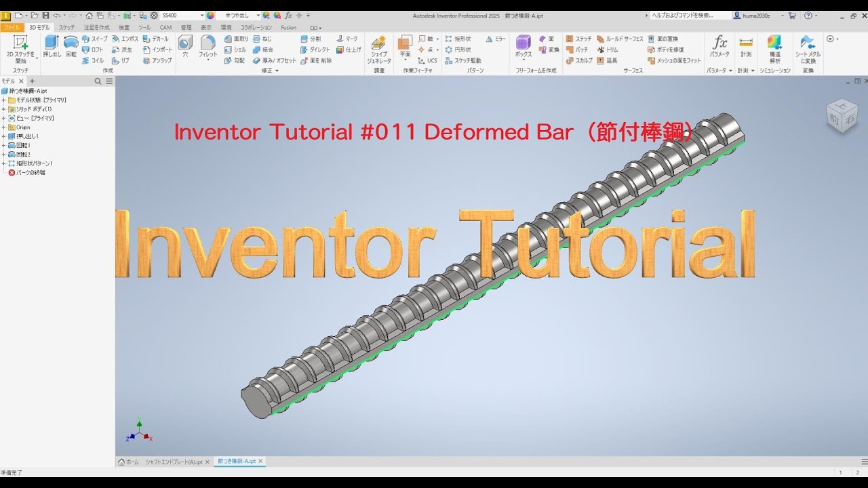Choose the Shell tool (シェル)

coord(235,49)
